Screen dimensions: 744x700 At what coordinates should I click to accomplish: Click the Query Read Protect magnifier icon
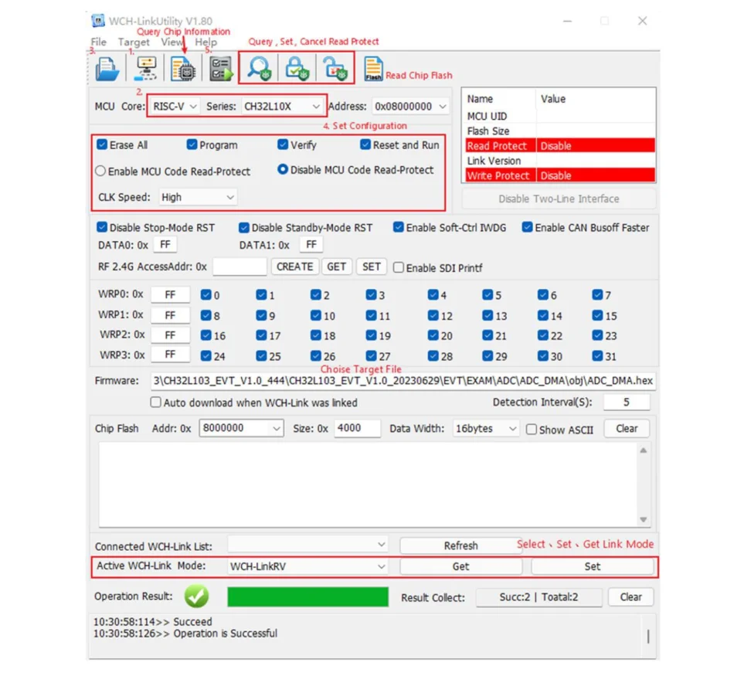pyautogui.click(x=259, y=68)
